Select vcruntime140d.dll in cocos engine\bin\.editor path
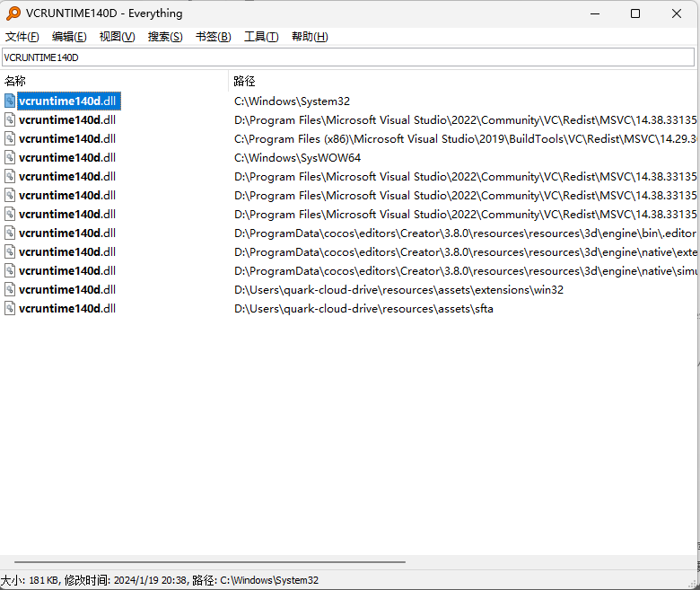Screen dimensions: 700x590 point(67,233)
